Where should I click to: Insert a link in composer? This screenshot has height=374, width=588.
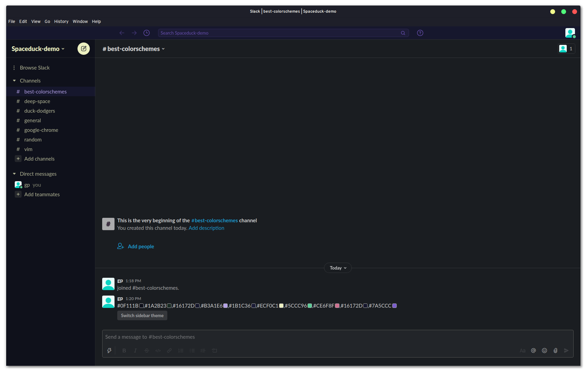[x=169, y=350]
